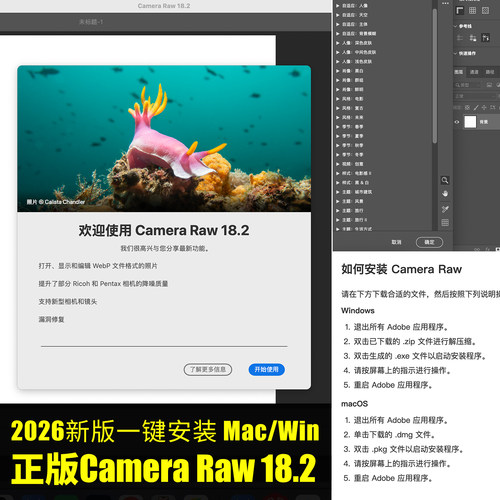The height and width of the screenshot is (500, 500).
Task: Switch to the 路径 tab
Action: [x=490, y=72]
